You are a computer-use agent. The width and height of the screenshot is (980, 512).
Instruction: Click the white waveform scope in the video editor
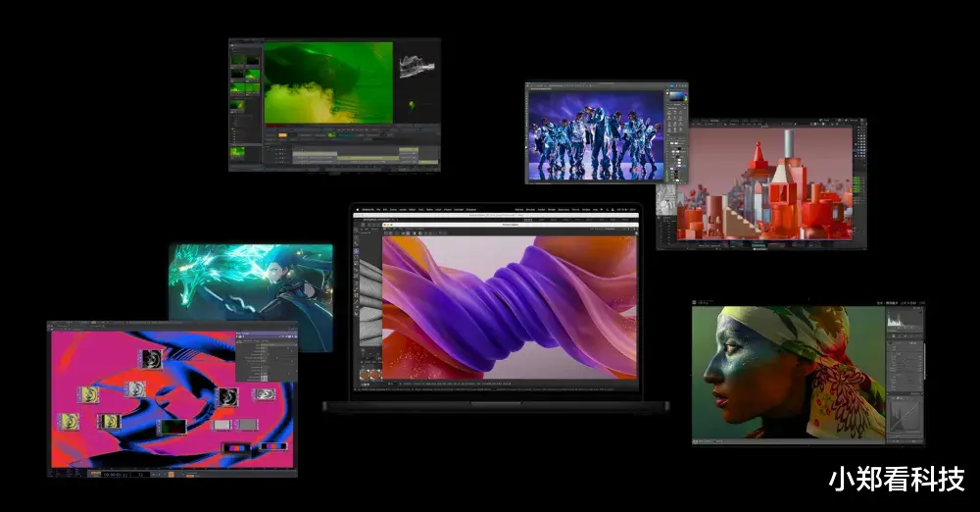point(416,67)
